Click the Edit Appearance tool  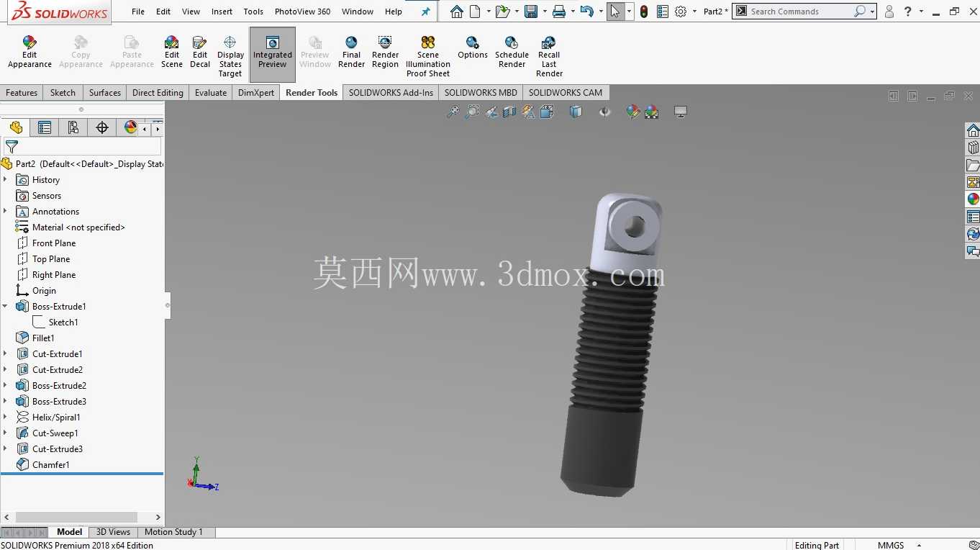point(30,52)
